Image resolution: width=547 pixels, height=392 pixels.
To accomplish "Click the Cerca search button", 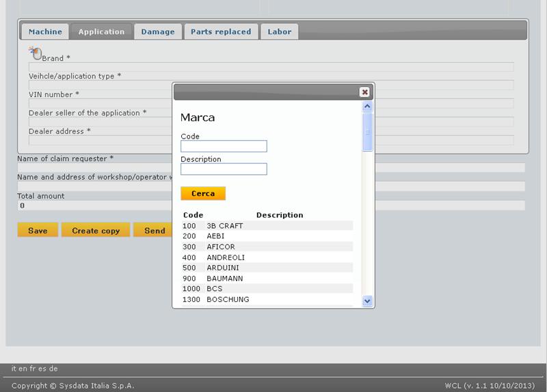I will click(203, 193).
